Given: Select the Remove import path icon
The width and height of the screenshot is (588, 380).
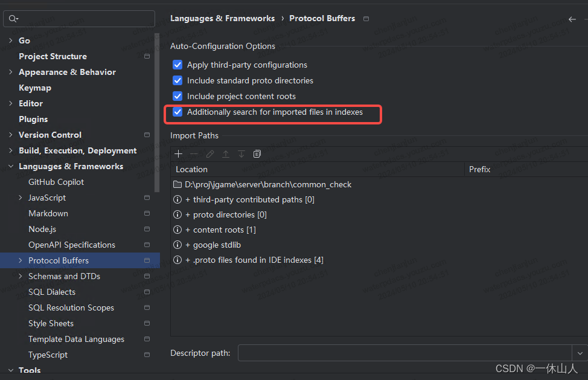Looking at the screenshot, I should pos(194,154).
